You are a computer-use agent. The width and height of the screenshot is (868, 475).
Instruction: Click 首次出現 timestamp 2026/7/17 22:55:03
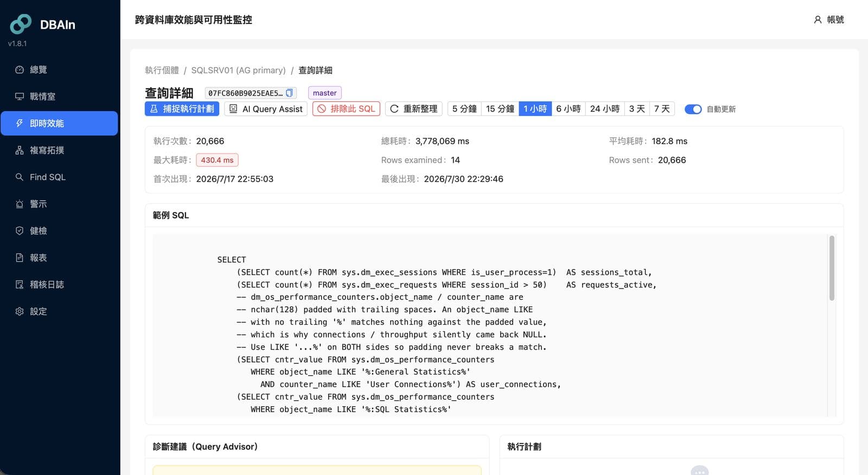tap(234, 179)
